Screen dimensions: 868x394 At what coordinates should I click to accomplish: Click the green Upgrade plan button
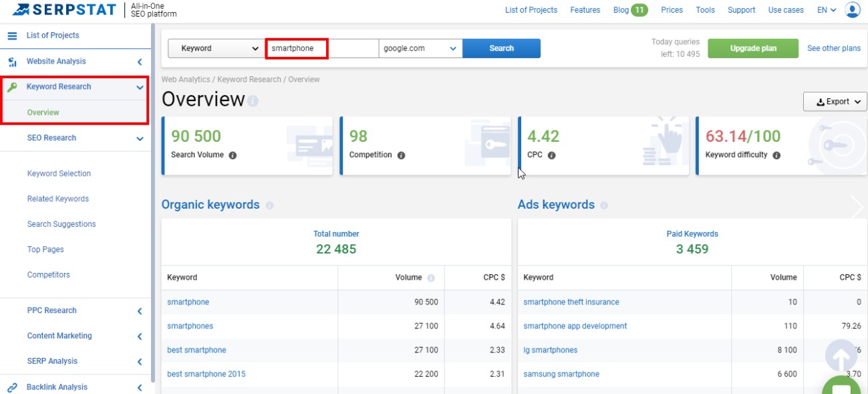click(x=752, y=48)
